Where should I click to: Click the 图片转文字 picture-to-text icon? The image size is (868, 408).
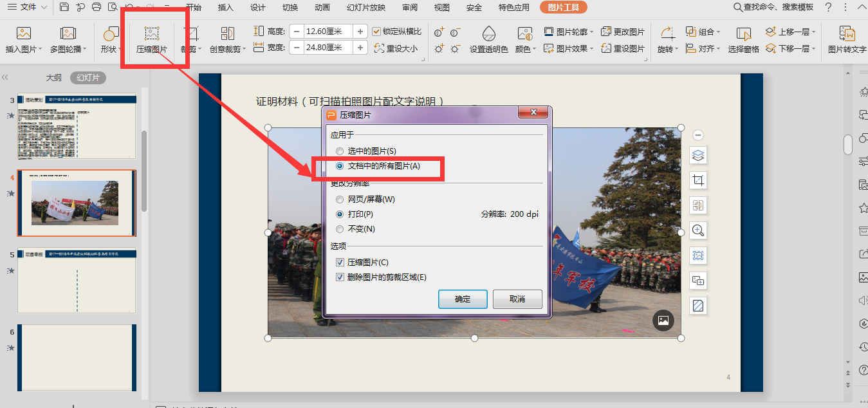(847, 34)
